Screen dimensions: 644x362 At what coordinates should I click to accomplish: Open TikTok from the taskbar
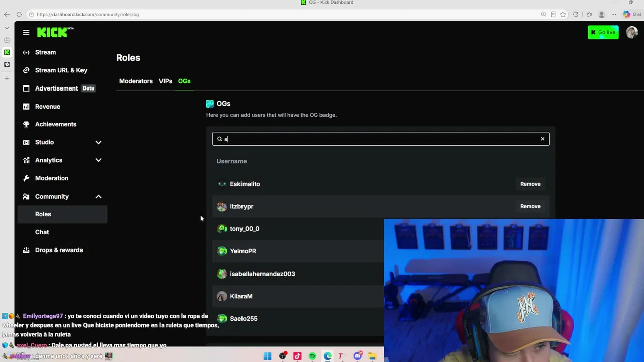pyautogui.click(x=297, y=356)
